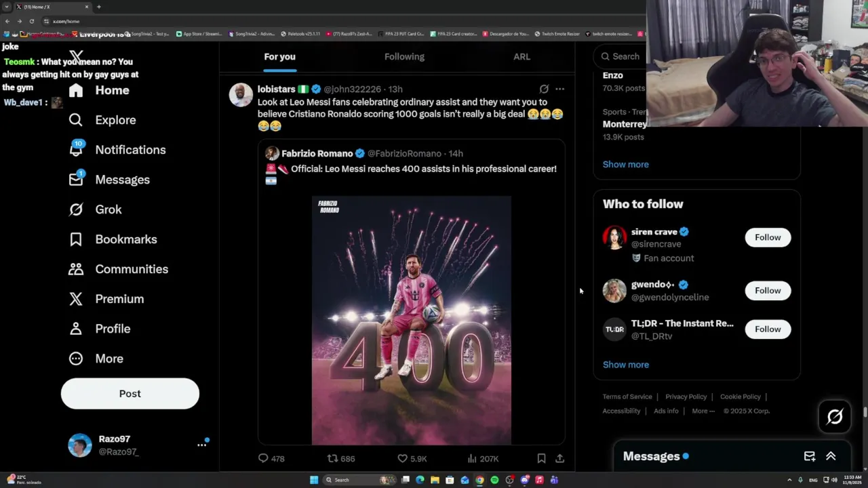Open Grok explain icon on lobistars post
Image resolution: width=868 pixels, height=488 pixels.
point(544,89)
